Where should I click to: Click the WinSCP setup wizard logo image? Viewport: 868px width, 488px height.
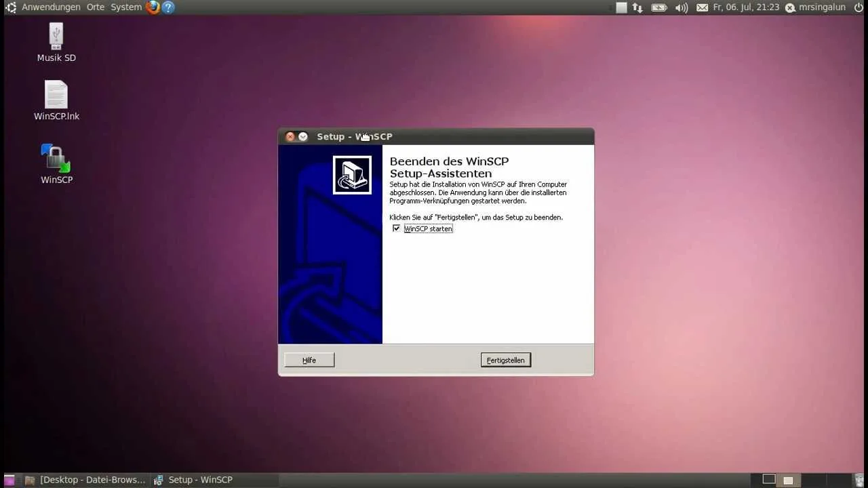352,175
